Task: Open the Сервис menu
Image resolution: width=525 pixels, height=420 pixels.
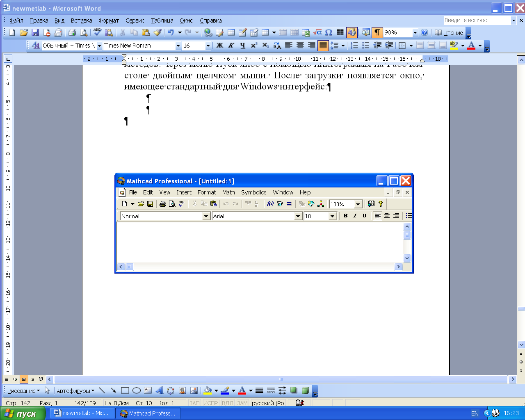Action: coord(135,21)
